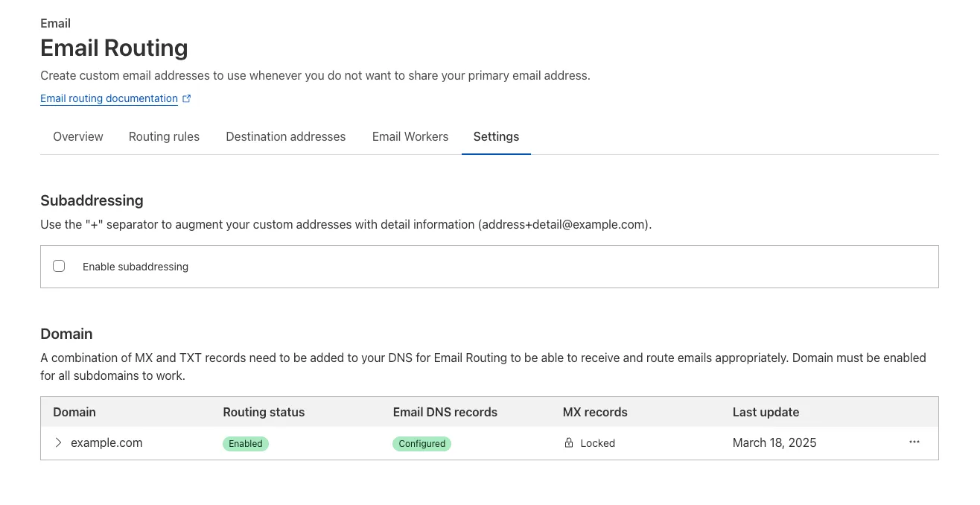Open the Routing rules tab
The width and height of the screenshot is (980, 505).
coord(164,136)
